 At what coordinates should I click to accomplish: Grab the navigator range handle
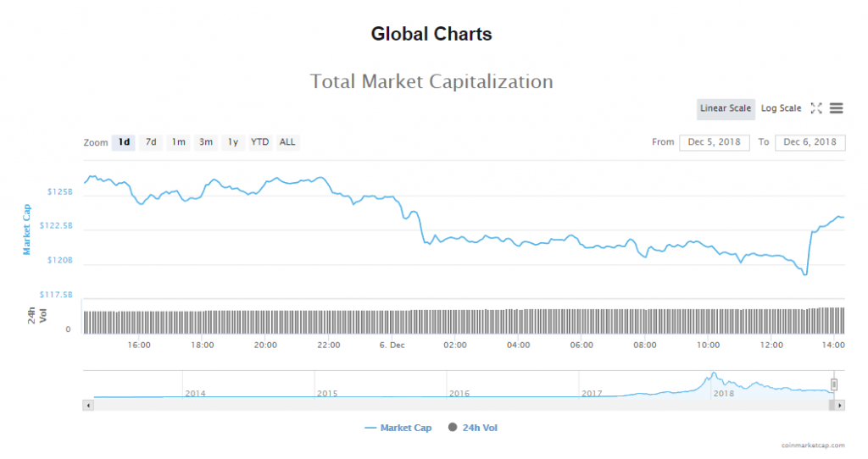coord(833,384)
